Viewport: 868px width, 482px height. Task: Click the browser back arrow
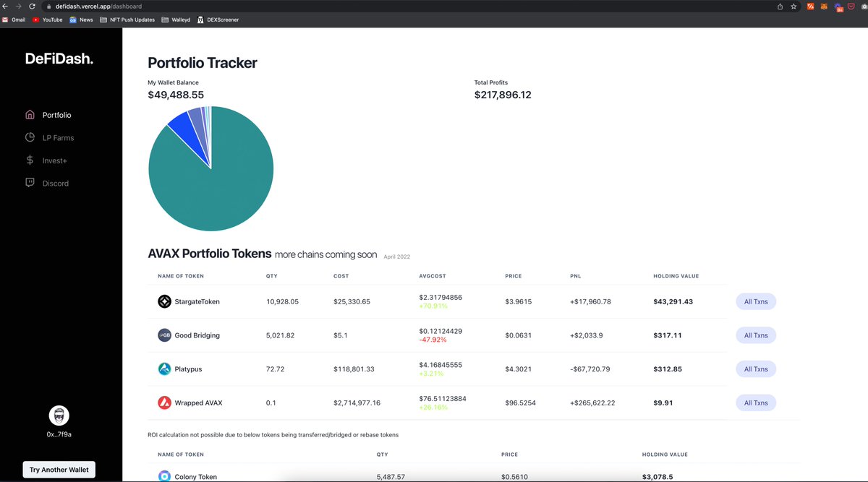(7, 6)
